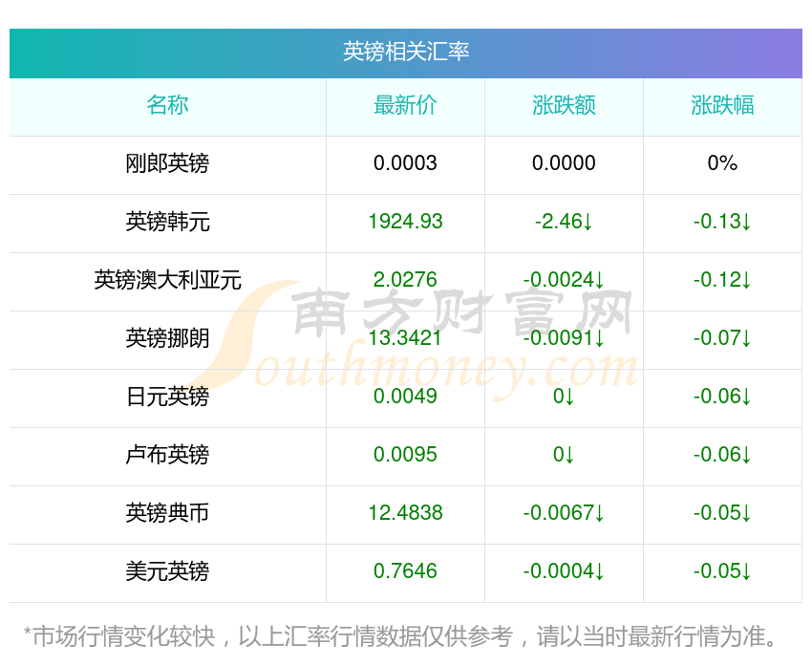Click 0↓ in the 日元英镑 row

click(x=564, y=397)
